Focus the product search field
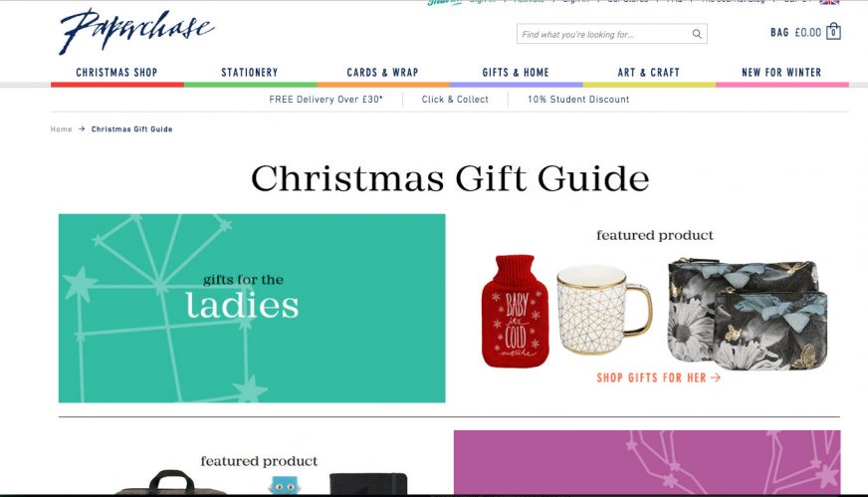 pyautogui.click(x=612, y=34)
